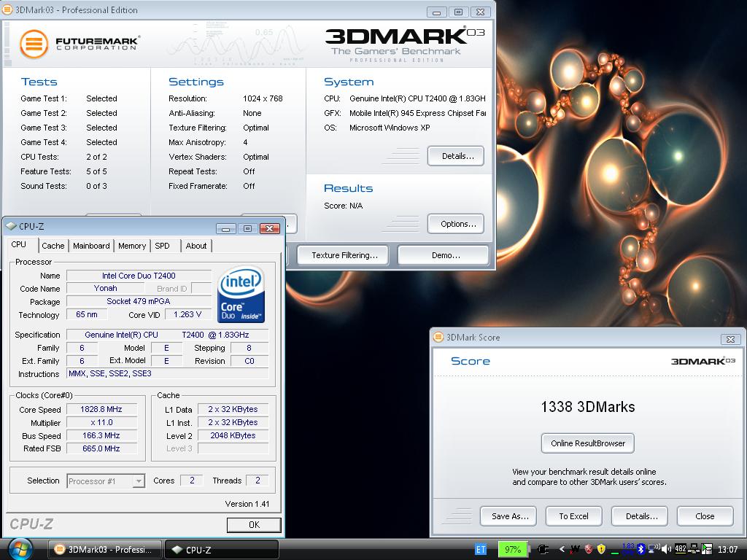Switch to the Cache tab in CPU-Z
This screenshot has height=560, width=747.
pos(53,246)
